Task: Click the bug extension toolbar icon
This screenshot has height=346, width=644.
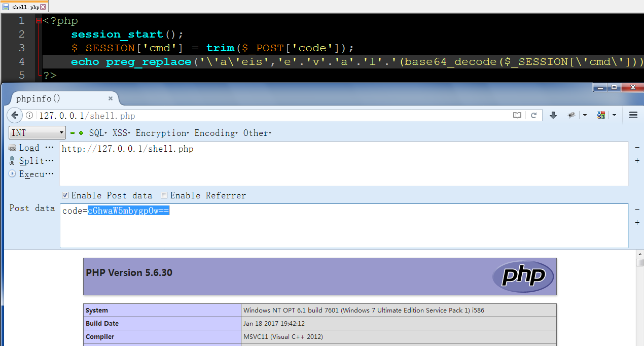Action: (572, 115)
